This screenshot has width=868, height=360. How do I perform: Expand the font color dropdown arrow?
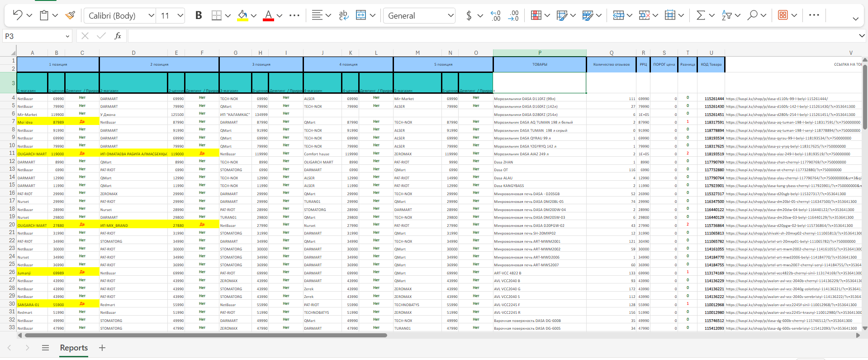[280, 15]
